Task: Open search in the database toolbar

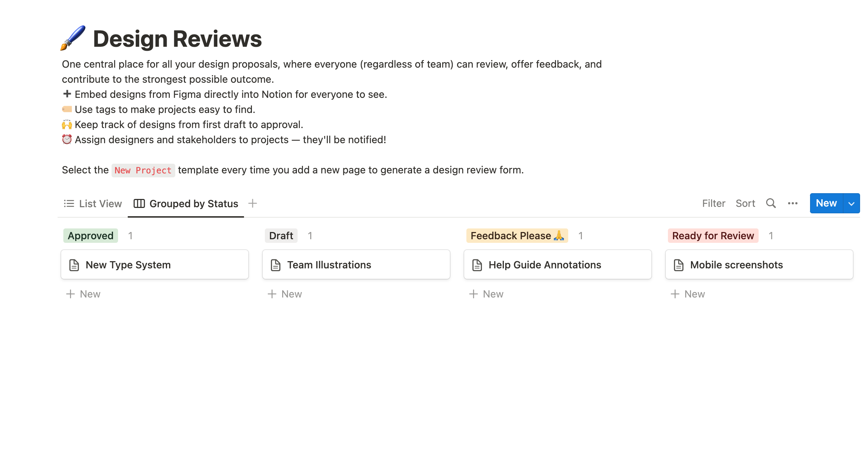Action: (771, 203)
